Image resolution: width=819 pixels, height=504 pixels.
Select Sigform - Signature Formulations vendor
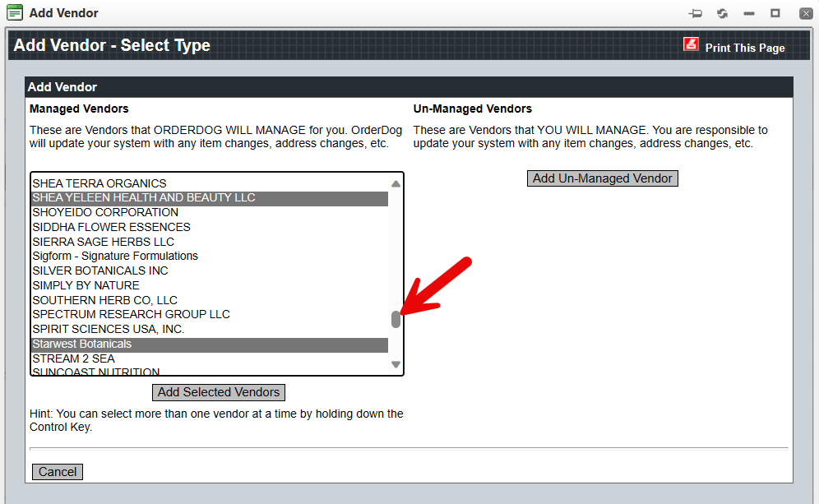click(x=210, y=256)
